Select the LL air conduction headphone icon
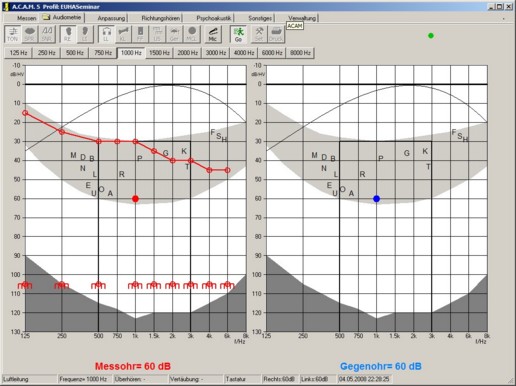The height and width of the screenshot is (386, 516). [x=106, y=34]
